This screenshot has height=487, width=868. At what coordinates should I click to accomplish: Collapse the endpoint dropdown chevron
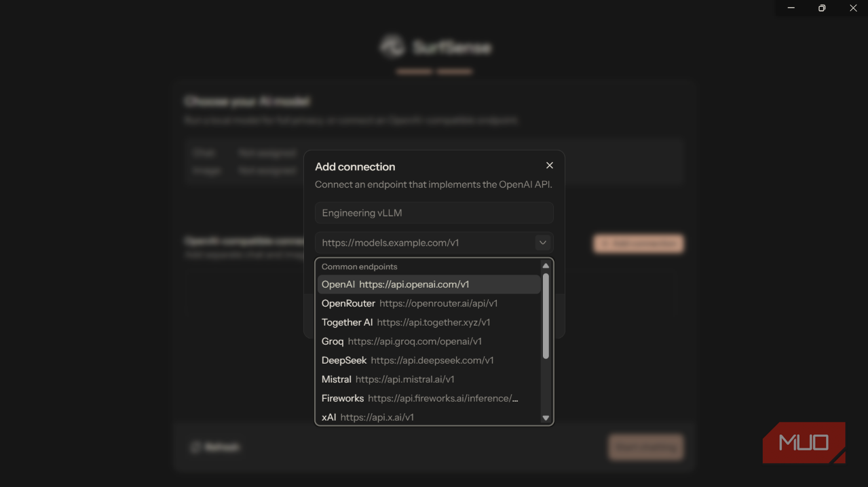coord(543,243)
